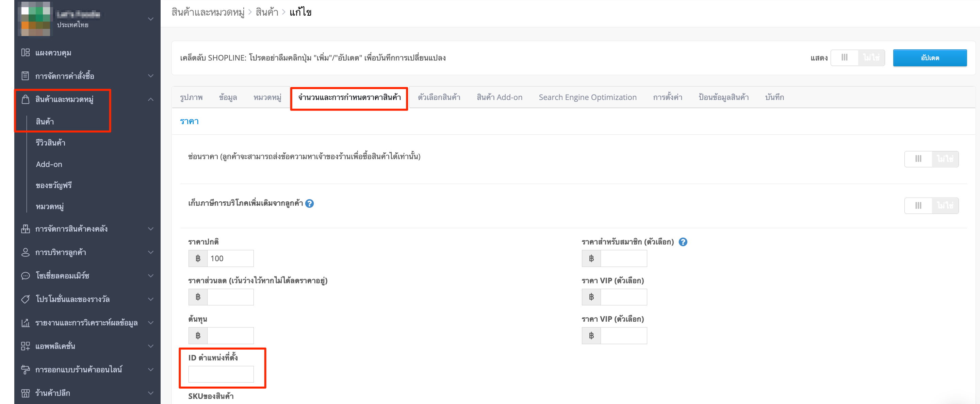Expand the รายงานและการวิเคราะห์ผลข้อมูล menu chevron

151,323
